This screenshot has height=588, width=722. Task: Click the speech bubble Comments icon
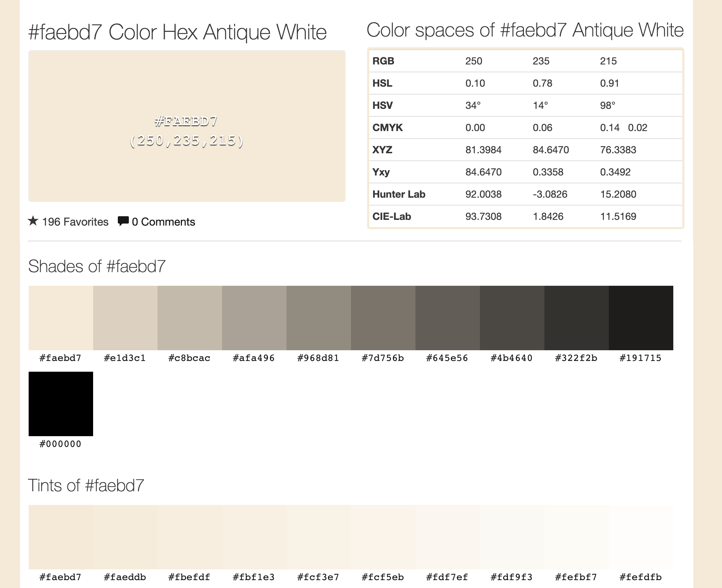click(123, 221)
